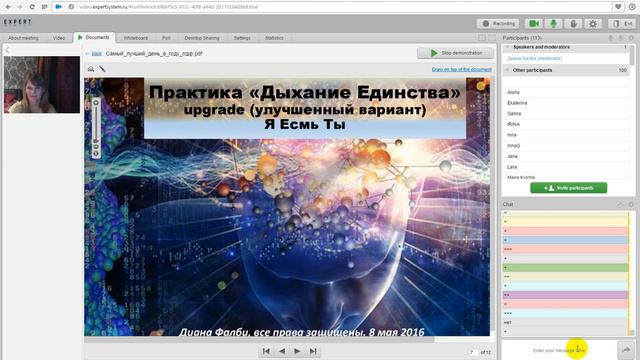Collapse the Chat panel with the chevron
This screenshot has height=360, width=640.
click(620, 204)
